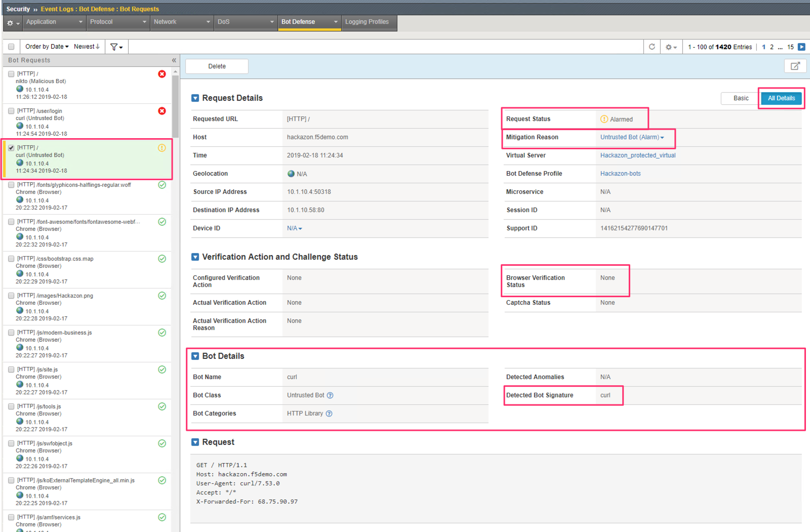Click legal status icon on amf/services.js request
This screenshot has width=810, height=532.
(x=162, y=517)
